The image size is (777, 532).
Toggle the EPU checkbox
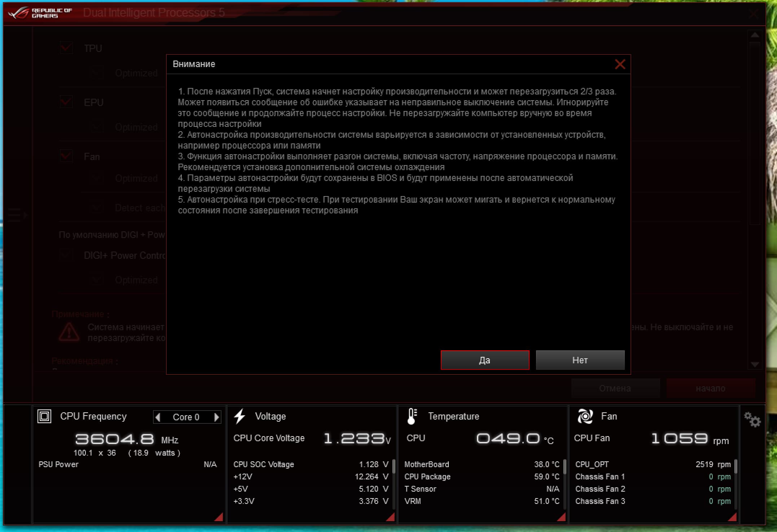click(x=66, y=102)
